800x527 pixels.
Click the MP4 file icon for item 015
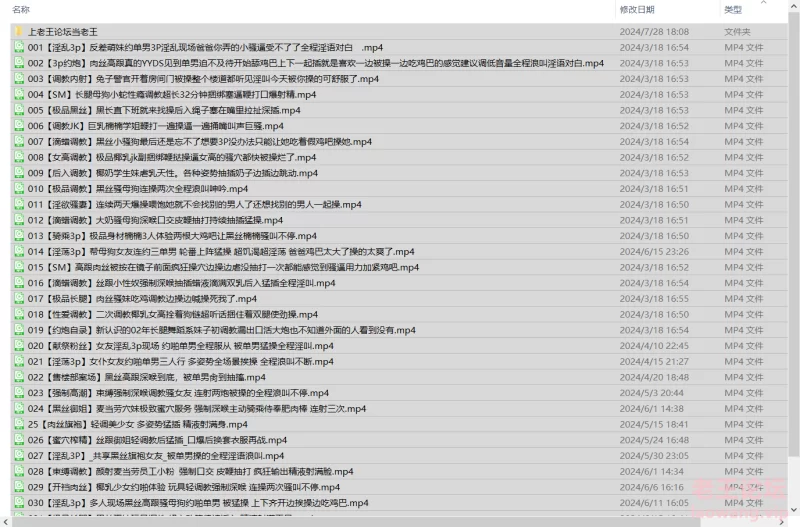tap(19, 267)
